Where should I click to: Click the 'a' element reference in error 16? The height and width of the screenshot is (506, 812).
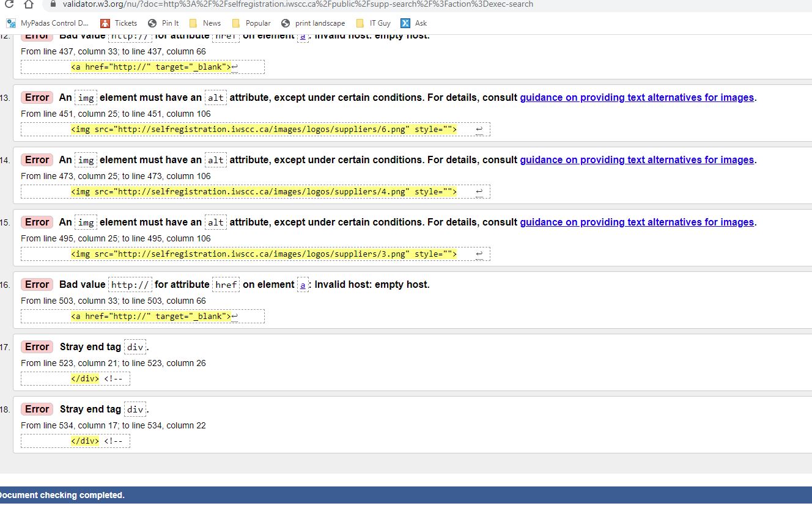pos(303,285)
